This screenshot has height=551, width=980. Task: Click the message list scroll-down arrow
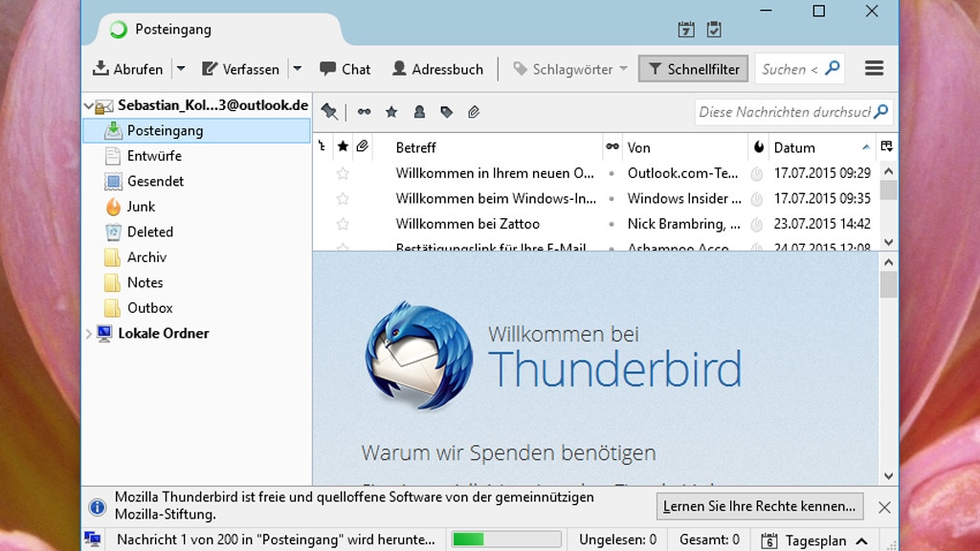coord(889,242)
